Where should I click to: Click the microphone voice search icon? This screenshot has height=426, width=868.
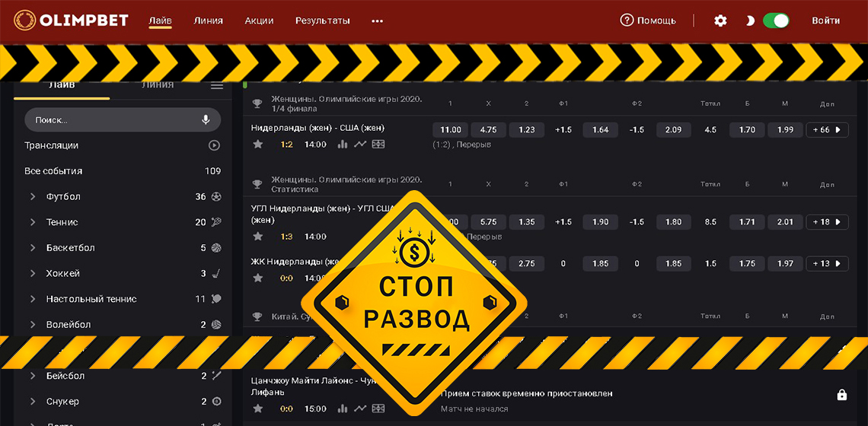(206, 119)
